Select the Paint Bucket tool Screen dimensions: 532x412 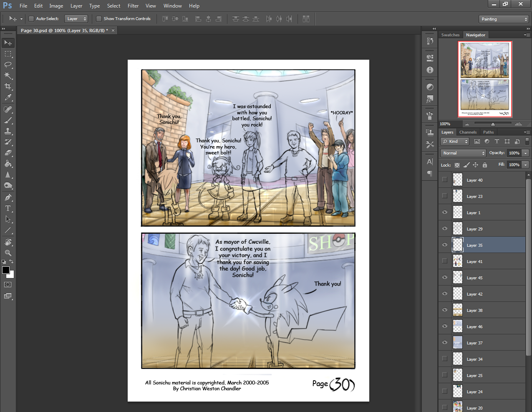(x=8, y=164)
